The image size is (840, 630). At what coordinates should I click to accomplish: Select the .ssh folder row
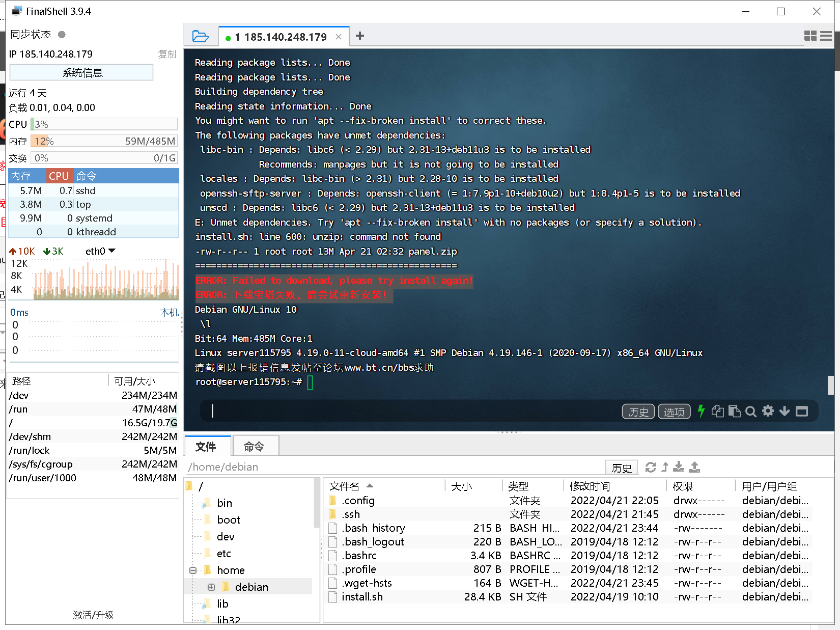point(568,514)
